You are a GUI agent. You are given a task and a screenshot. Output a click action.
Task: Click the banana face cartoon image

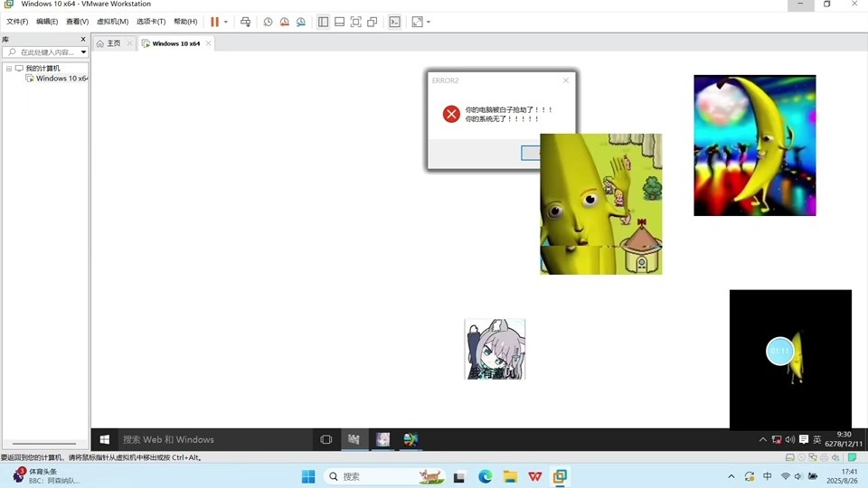[600, 203]
